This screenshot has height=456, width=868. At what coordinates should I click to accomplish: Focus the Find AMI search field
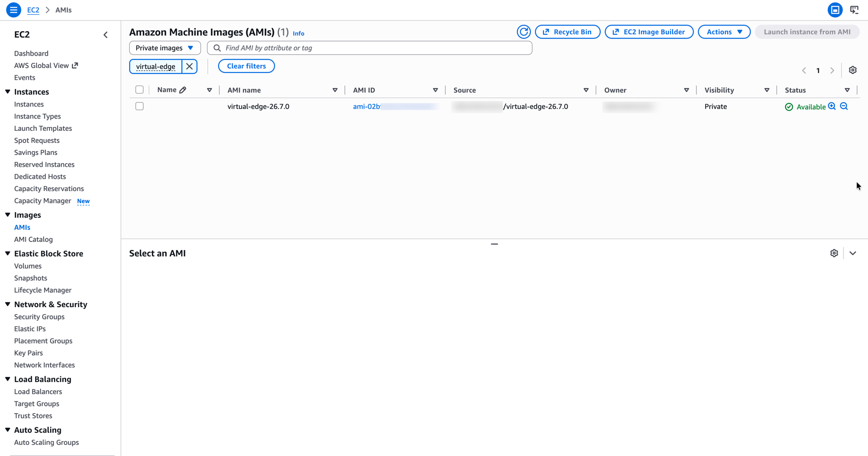tap(370, 48)
